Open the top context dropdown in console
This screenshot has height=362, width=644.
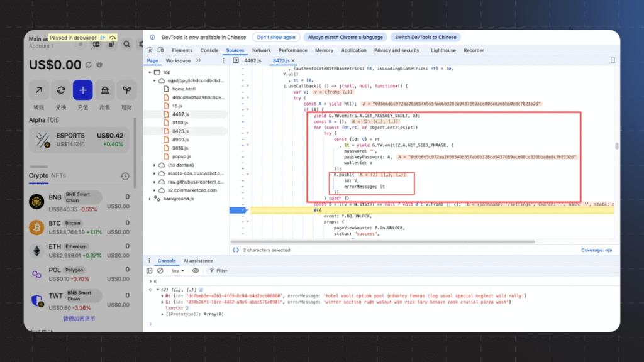179,271
